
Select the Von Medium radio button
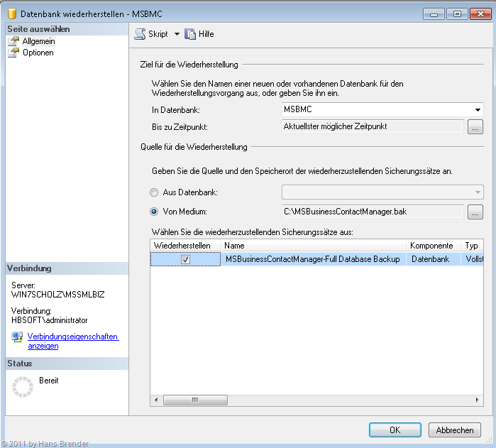coord(154,211)
